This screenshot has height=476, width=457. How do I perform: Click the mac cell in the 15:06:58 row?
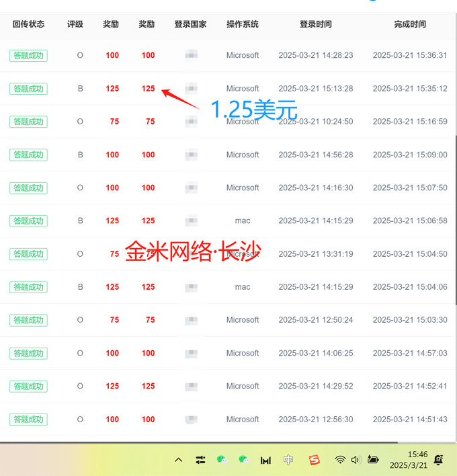(243, 221)
